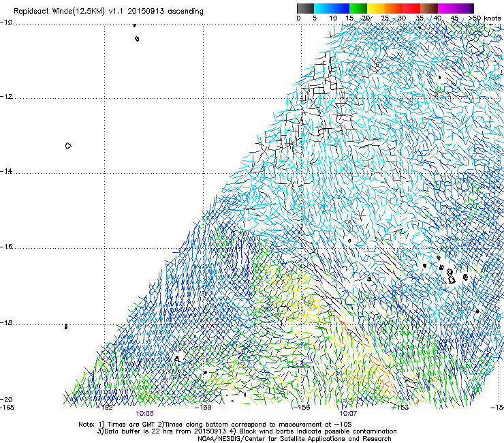Click the '5' legend scale label

pos(315,18)
